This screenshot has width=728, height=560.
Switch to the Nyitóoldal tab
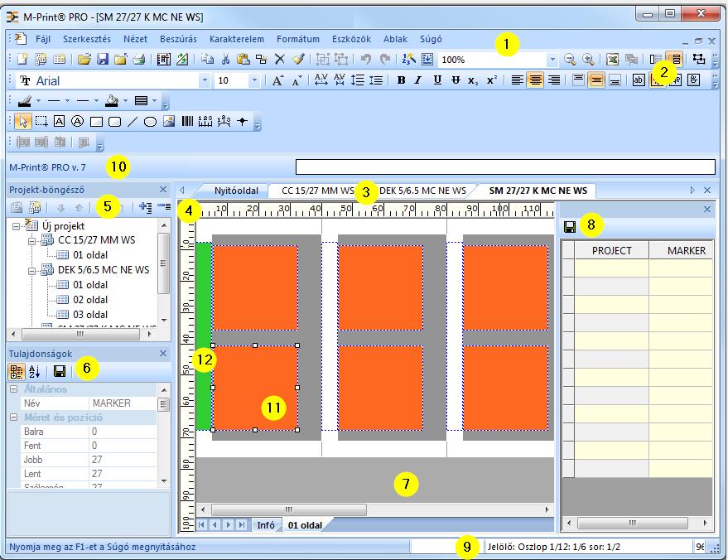pyautogui.click(x=236, y=191)
